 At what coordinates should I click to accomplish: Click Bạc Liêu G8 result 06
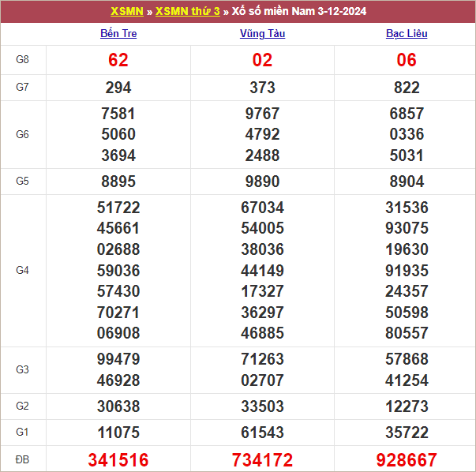pos(407,60)
